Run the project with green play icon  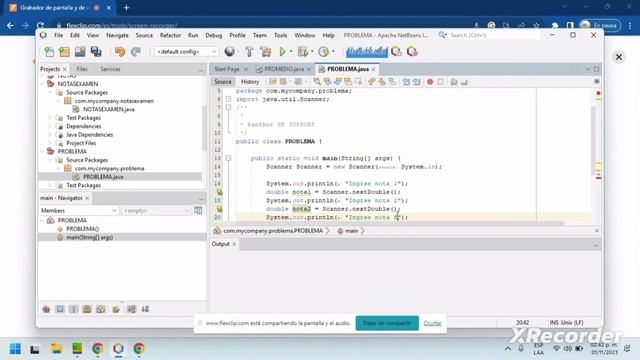coord(282,51)
